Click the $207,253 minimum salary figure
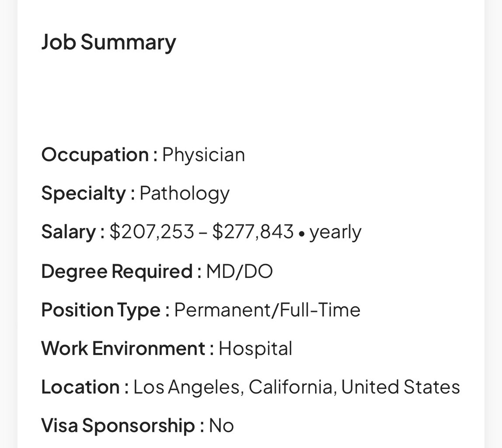The image size is (502, 448). [151, 232]
